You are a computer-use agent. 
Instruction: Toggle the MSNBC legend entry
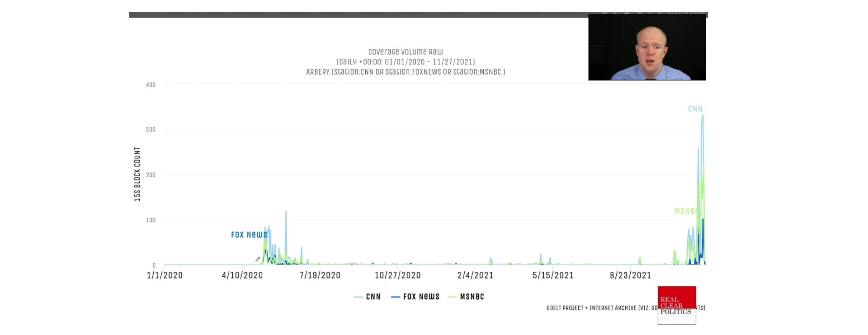pos(466,297)
